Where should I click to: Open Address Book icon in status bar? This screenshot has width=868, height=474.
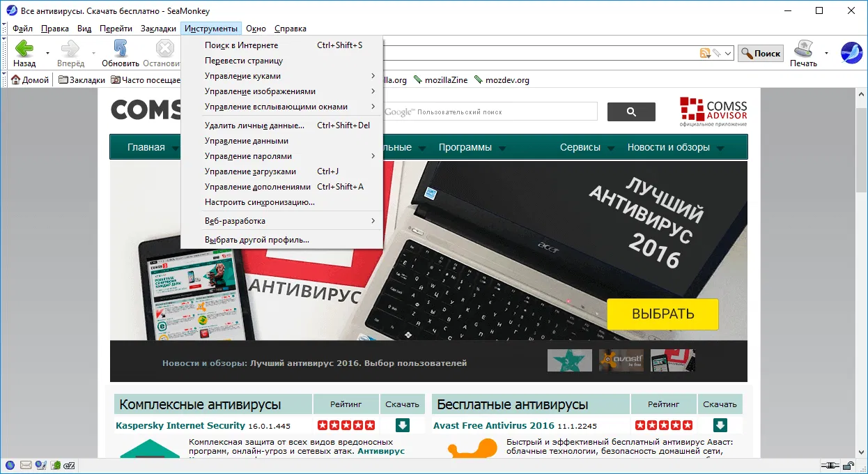click(56, 465)
